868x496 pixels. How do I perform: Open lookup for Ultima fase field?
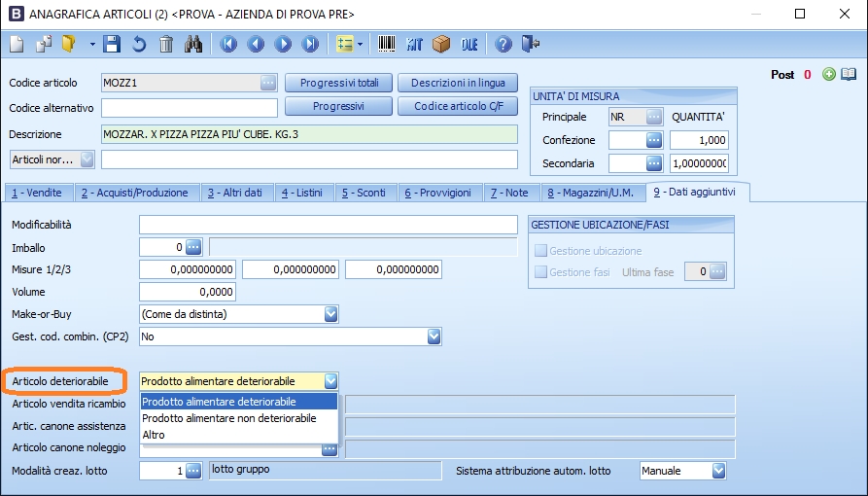[x=717, y=271]
